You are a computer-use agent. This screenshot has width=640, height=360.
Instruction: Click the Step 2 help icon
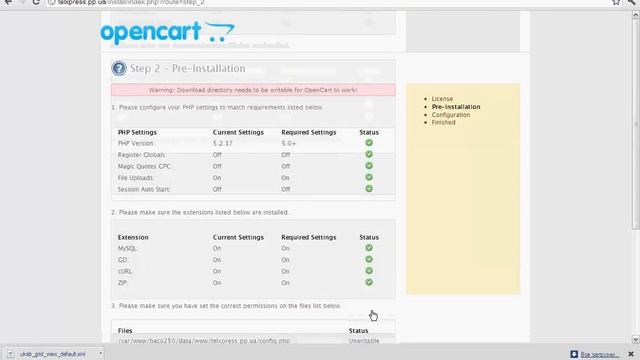point(119,68)
